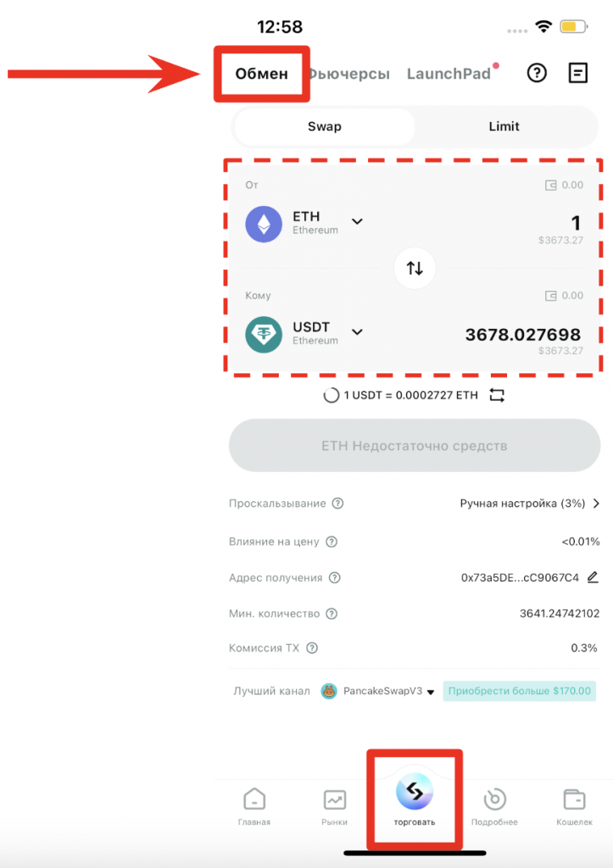This screenshot has height=868, width=613.
Task: Select the Swap mode
Action: [x=324, y=126]
